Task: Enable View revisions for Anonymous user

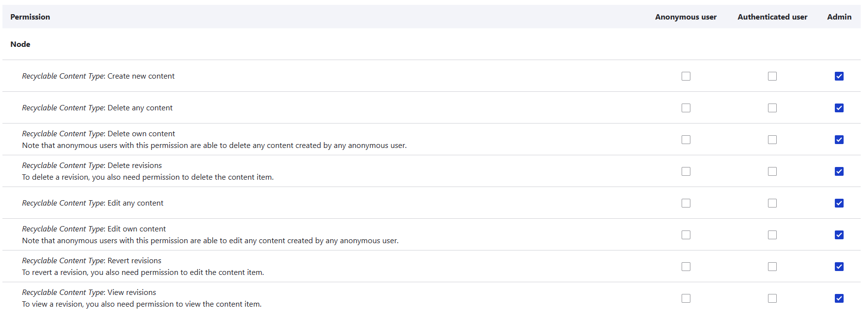Action: click(686, 298)
